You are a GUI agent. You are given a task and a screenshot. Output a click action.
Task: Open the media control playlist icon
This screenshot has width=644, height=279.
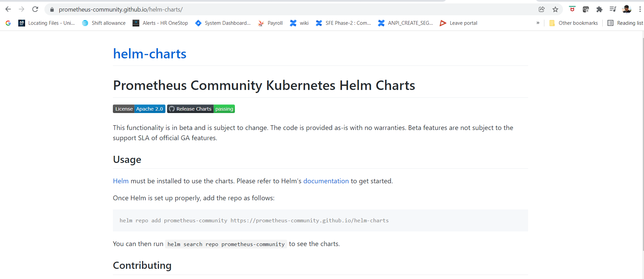tap(613, 9)
